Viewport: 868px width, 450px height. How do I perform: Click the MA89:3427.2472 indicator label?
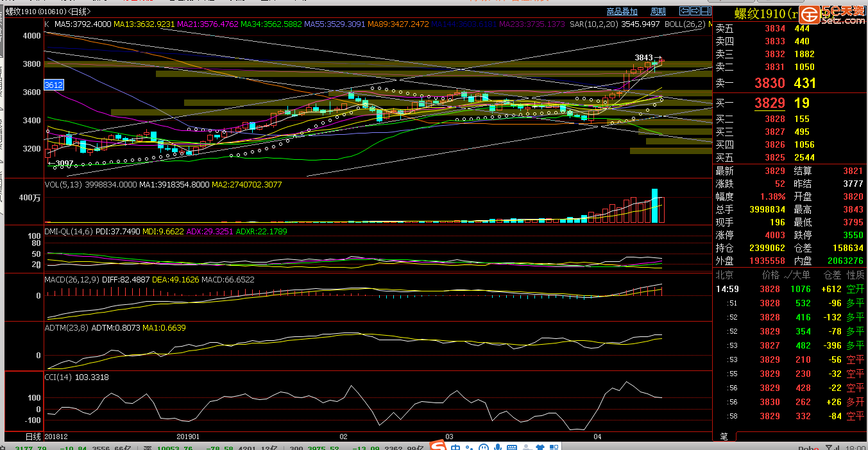click(398, 24)
